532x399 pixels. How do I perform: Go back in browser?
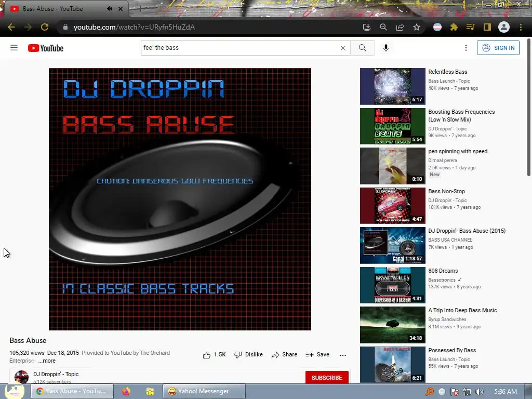(x=11, y=27)
